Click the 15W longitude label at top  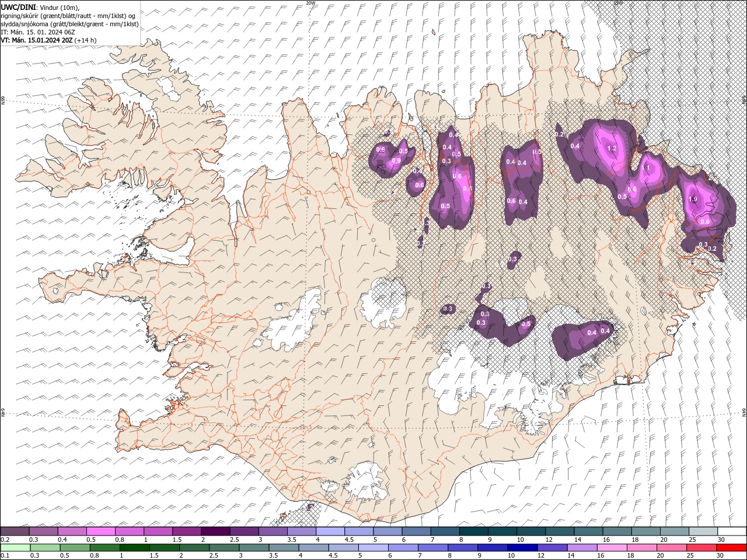pyautogui.click(x=617, y=3)
